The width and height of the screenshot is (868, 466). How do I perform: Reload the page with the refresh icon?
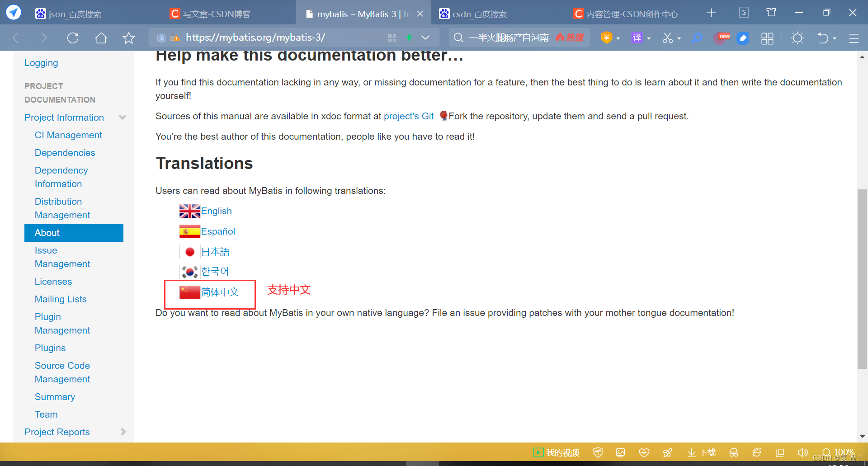coord(73,38)
